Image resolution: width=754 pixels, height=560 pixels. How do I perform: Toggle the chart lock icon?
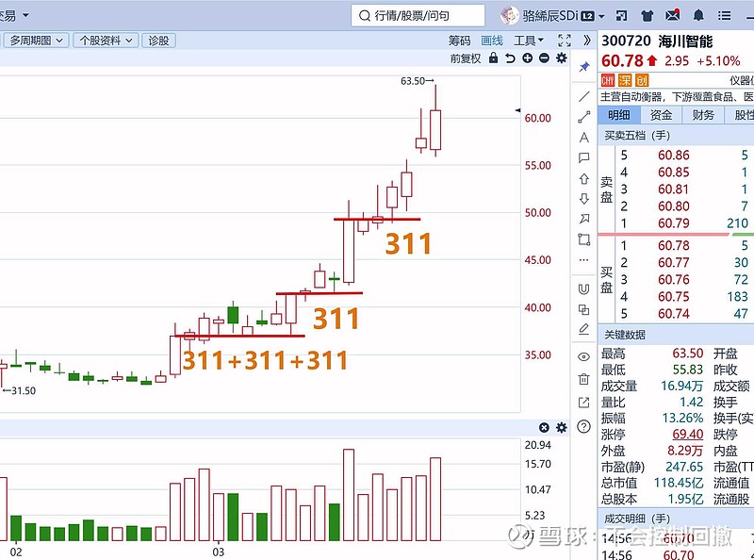pos(493,58)
